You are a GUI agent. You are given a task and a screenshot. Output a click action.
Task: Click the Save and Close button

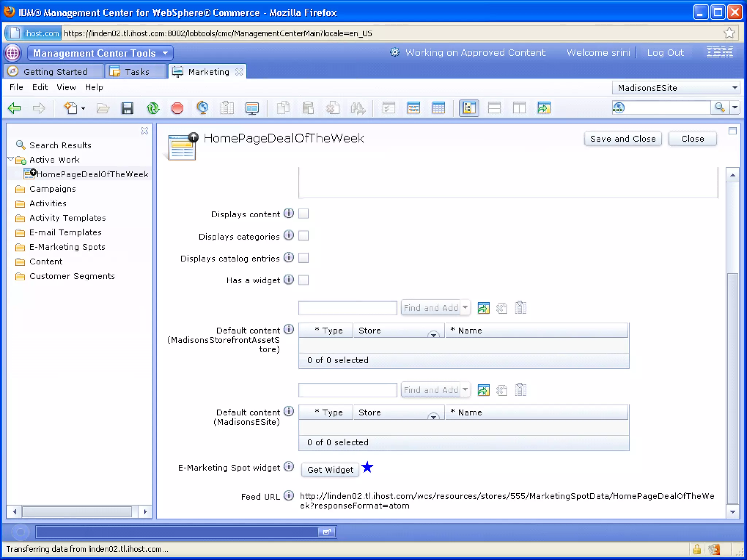coord(623,139)
